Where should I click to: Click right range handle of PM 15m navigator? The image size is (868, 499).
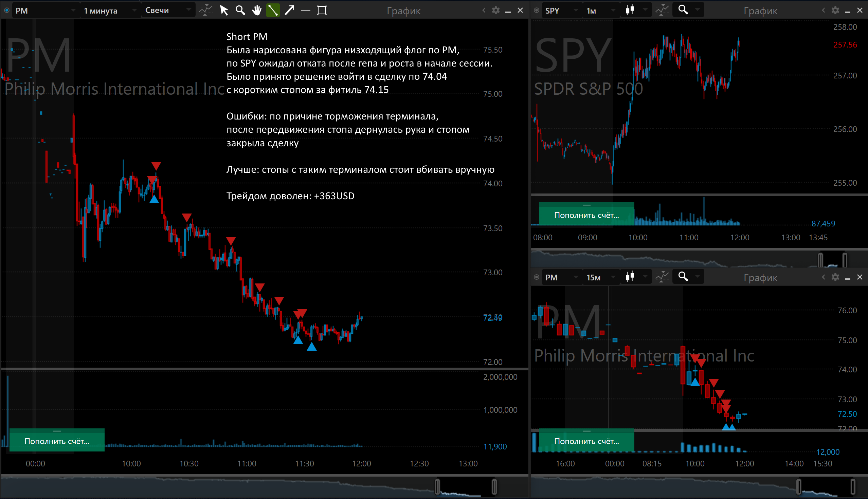(x=853, y=487)
